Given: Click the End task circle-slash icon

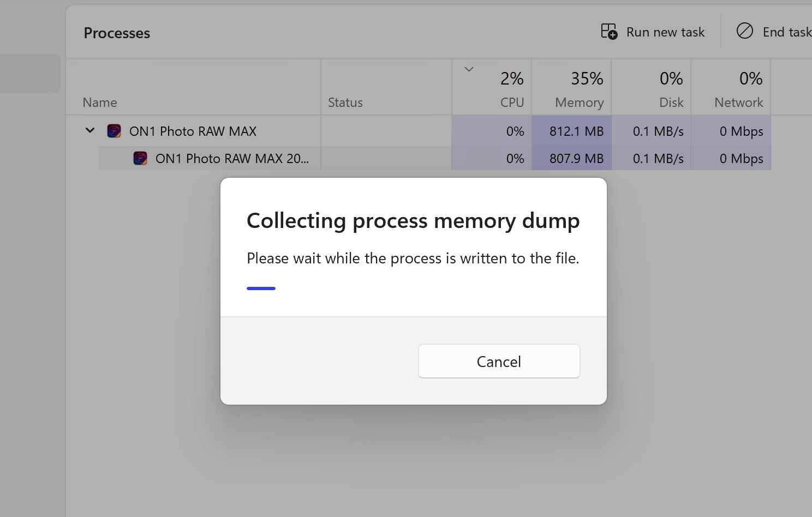Looking at the screenshot, I should point(744,31).
